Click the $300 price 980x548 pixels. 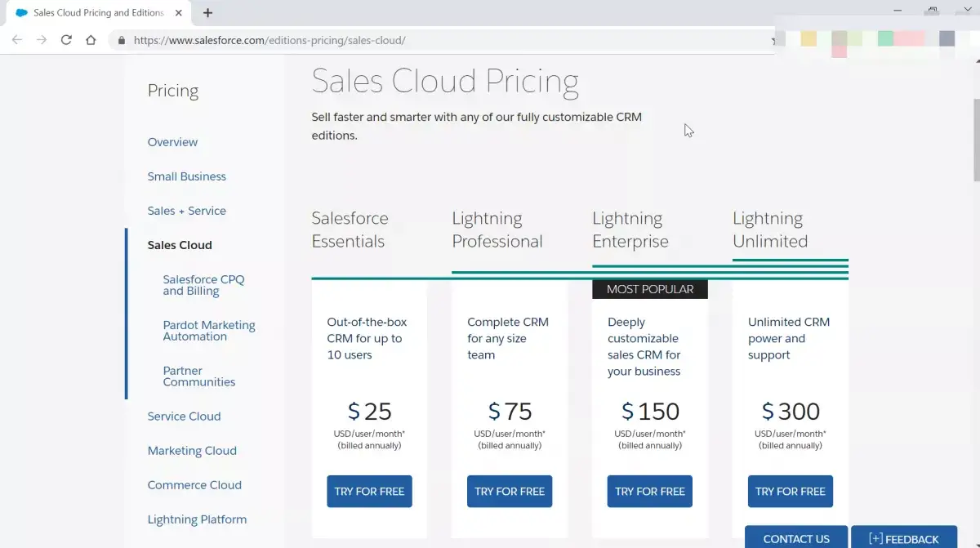791,411
